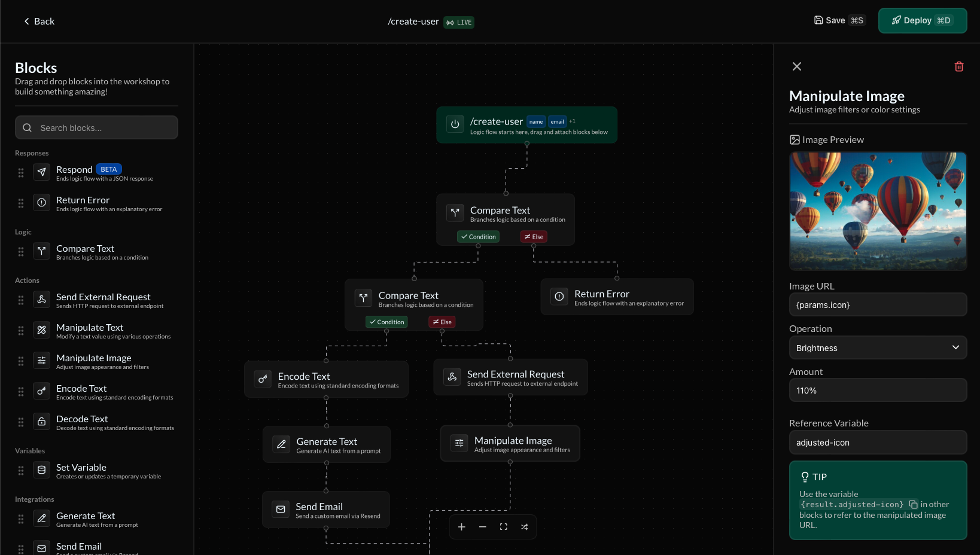Screen dimensions: 980x555
Task: Click the Deploy button
Action: click(x=922, y=21)
